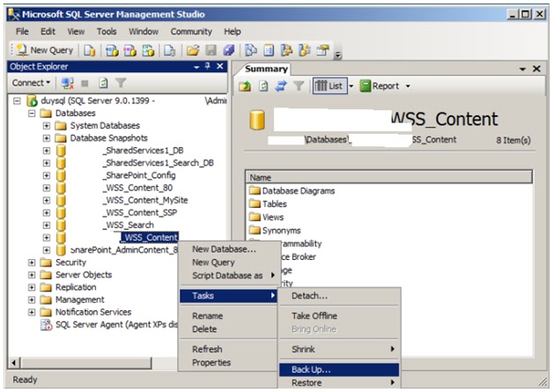This screenshot has width=553, height=392.
Task: Click the Object Explorer toolbar icon
Action: [x=286, y=50]
